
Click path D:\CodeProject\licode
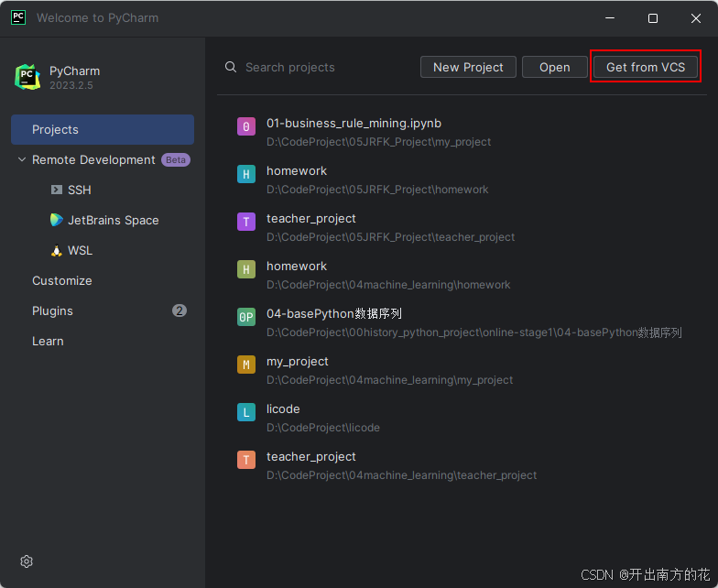323,428
